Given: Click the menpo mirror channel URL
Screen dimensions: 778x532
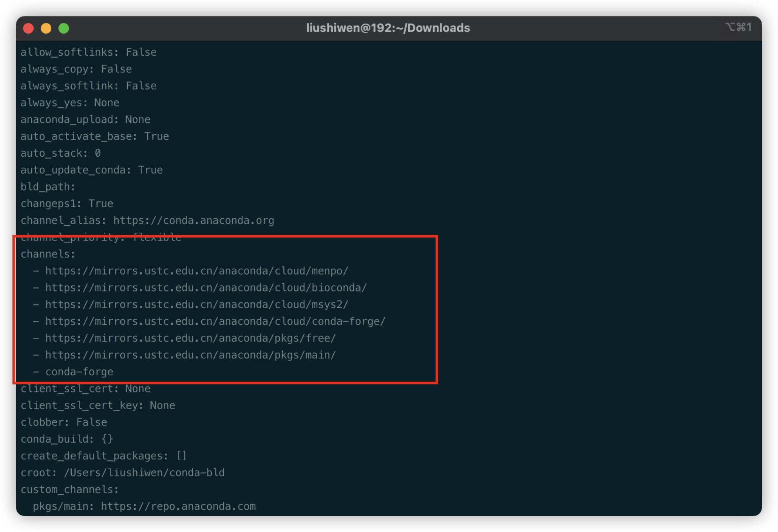Looking at the screenshot, I should point(197,271).
